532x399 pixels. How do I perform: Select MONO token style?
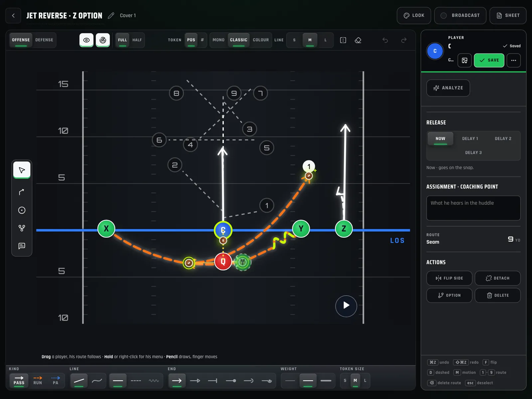pyautogui.click(x=218, y=40)
